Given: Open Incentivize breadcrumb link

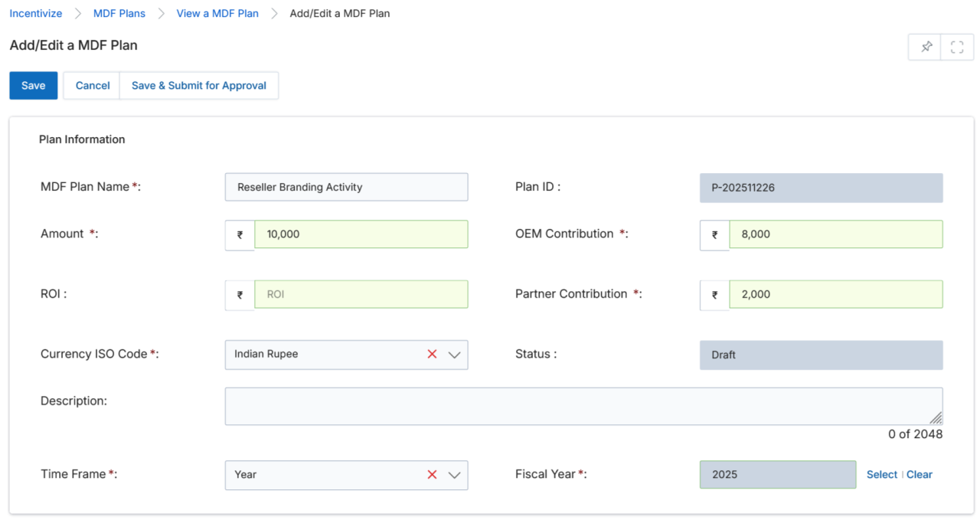Looking at the screenshot, I should point(36,13).
